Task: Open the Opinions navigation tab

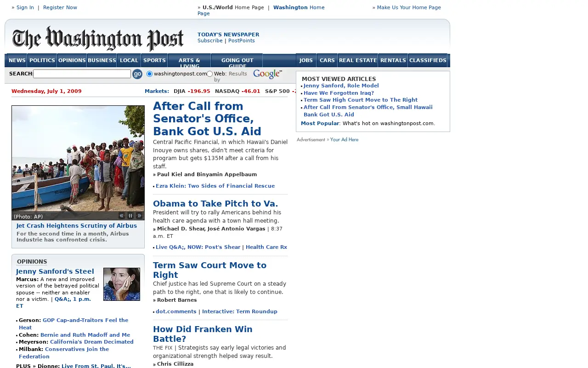Action: [72, 60]
